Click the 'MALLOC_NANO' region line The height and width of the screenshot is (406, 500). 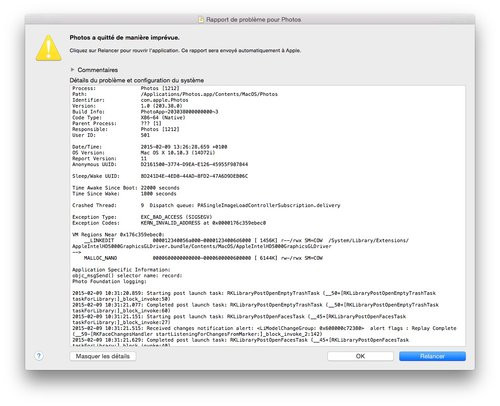pos(203,258)
